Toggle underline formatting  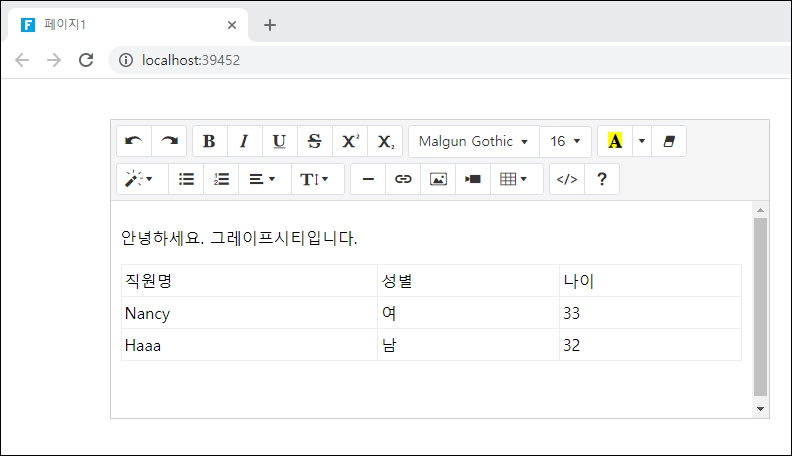click(x=279, y=141)
